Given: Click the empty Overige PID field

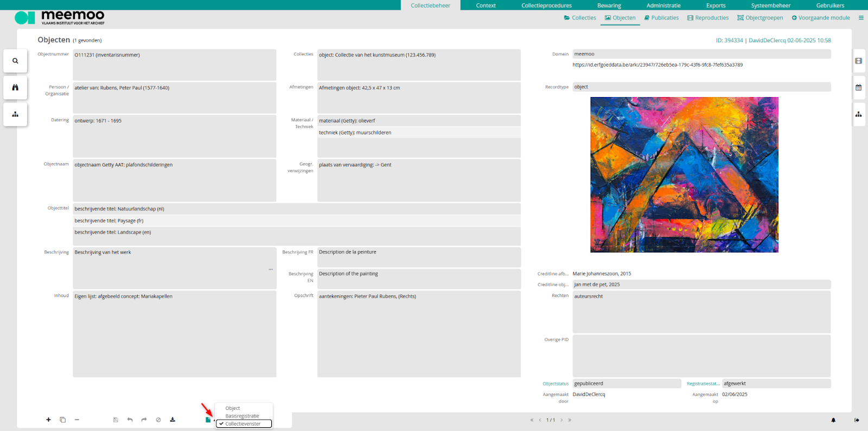Looking at the screenshot, I should 701,356.
